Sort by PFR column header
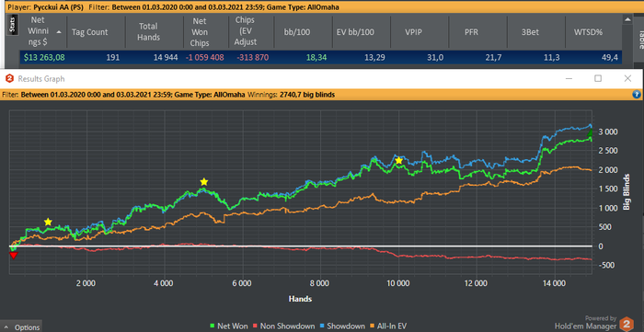 pyautogui.click(x=478, y=31)
